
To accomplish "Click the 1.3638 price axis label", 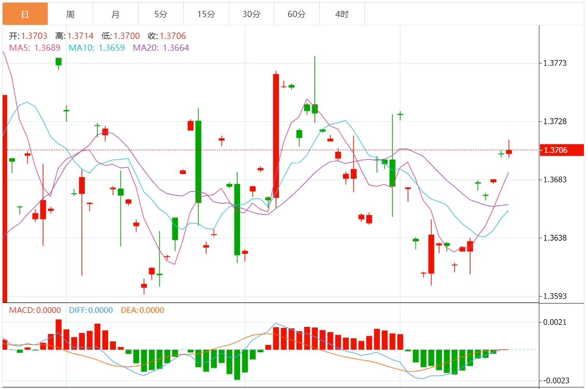I will click(x=555, y=238).
